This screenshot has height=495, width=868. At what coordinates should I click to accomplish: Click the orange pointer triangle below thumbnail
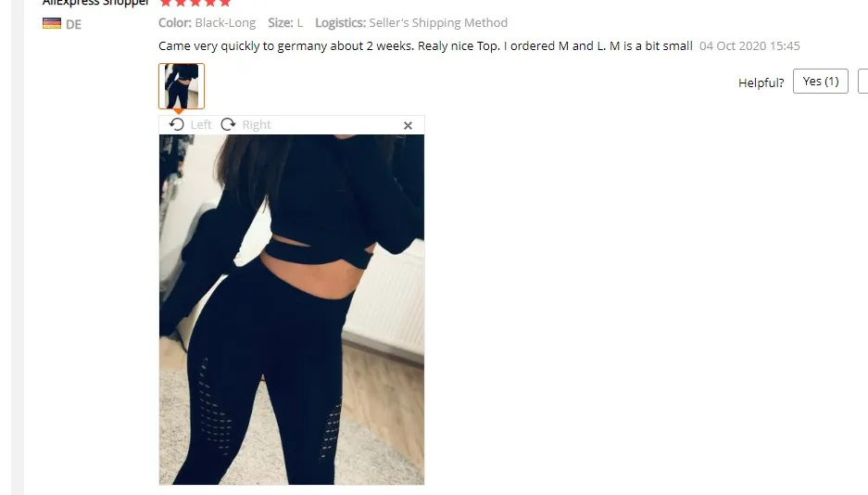coord(178,111)
